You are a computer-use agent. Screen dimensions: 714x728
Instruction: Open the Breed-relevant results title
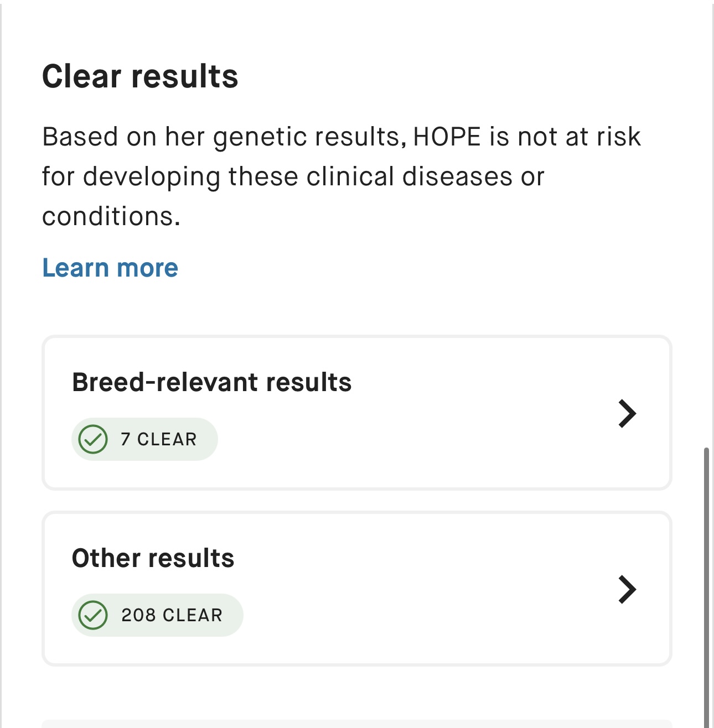pyautogui.click(x=212, y=382)
